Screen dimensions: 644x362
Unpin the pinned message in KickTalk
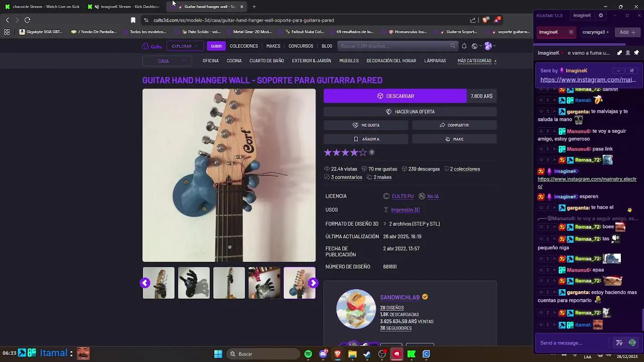[632, 71]
